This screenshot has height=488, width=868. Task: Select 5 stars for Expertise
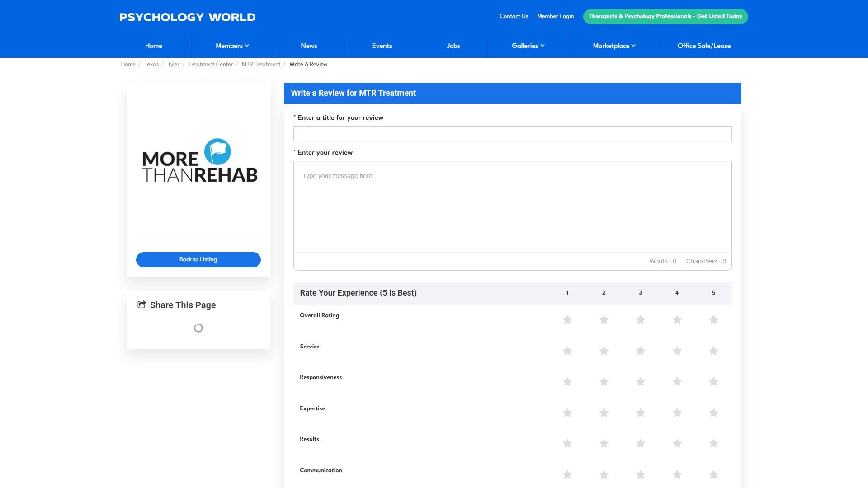[x=714, y=413]
